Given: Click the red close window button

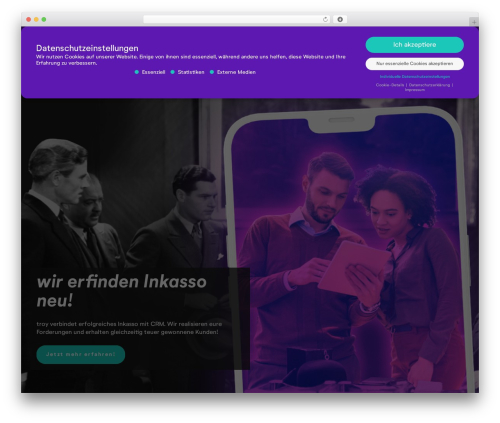Looking at the screenshot, I should pyautogui.click(x=29, y=19).
